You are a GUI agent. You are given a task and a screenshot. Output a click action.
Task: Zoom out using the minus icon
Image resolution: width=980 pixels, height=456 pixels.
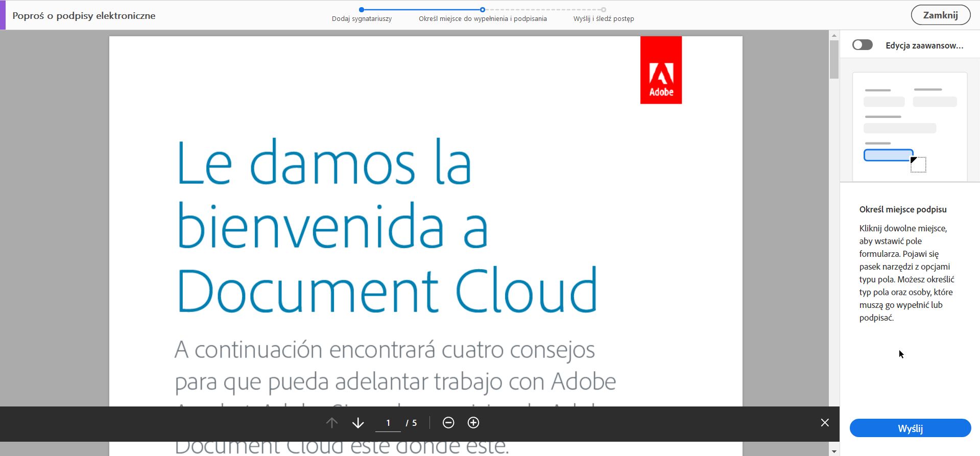coord(448,423)
